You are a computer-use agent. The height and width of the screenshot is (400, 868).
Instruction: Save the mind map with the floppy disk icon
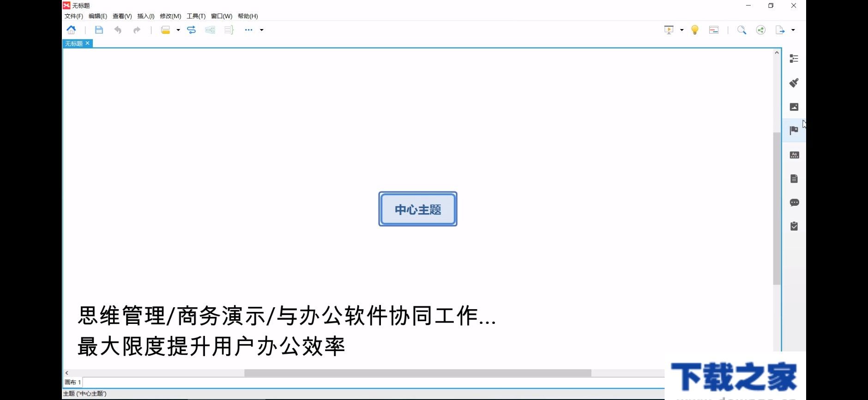pyautogui.click(x=99, y=30)
